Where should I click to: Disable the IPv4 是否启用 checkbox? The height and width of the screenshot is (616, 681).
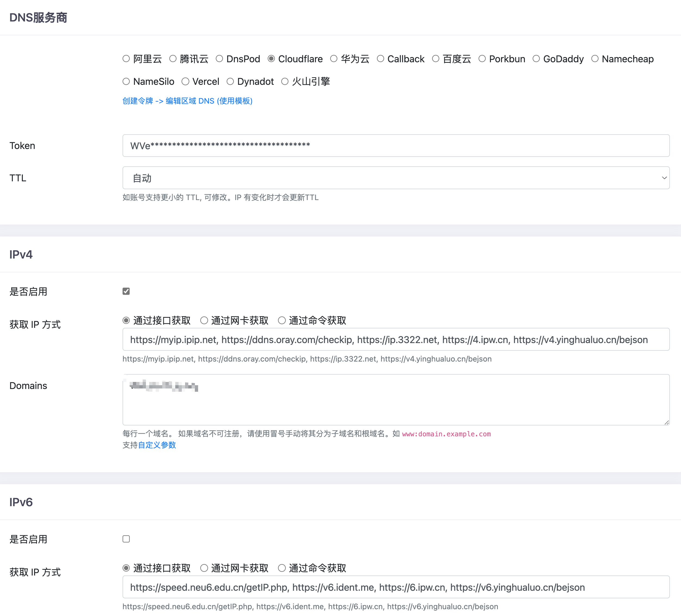pyautogui.click(x=126, y=291)
